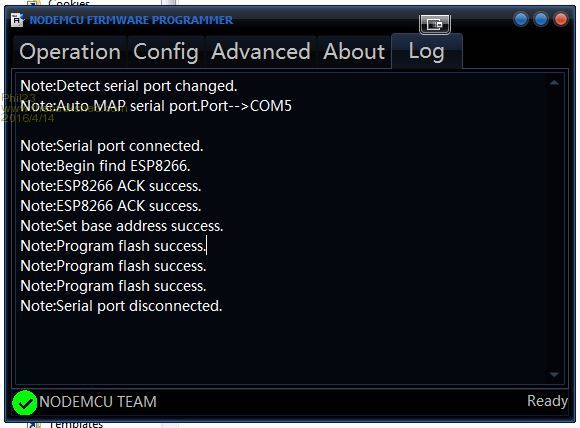Click the Set base address success line

tap(122, 226)
